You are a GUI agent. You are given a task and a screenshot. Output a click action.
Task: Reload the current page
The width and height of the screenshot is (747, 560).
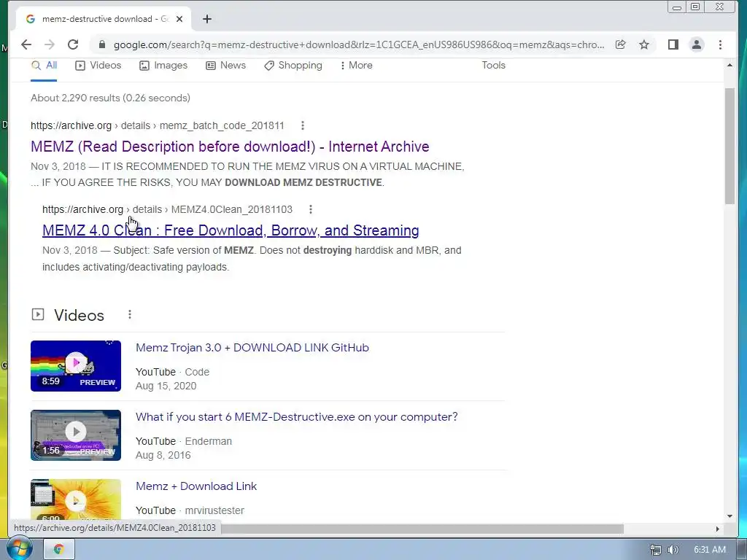tap(73, 44)
